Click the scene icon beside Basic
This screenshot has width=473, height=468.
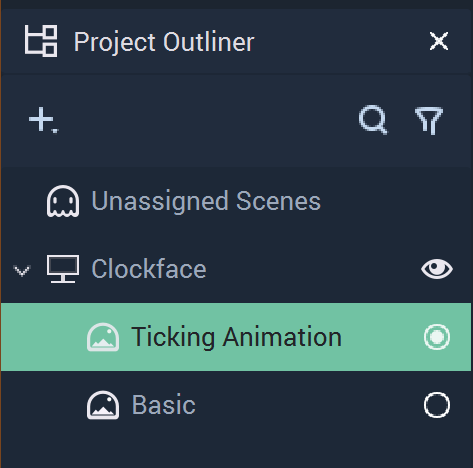[103, 405]
